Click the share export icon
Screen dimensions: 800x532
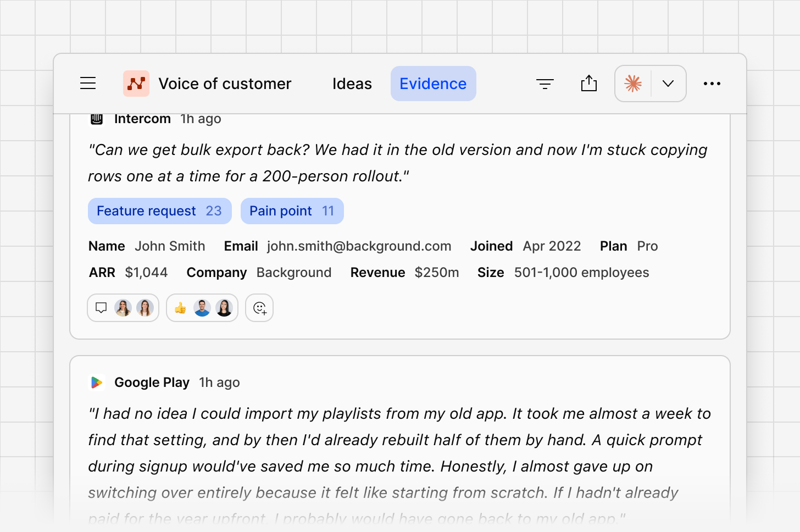[x=589, y=84]
